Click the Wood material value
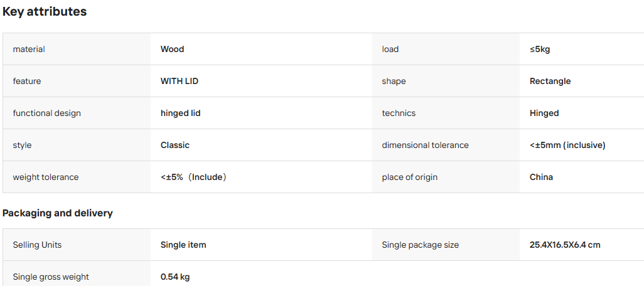 click(172, 50)
